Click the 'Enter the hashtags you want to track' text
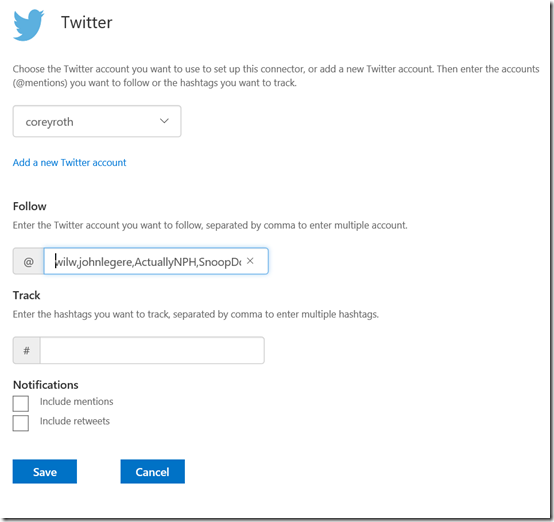This screenshot has height=522, width=554. tap(196, 314)
